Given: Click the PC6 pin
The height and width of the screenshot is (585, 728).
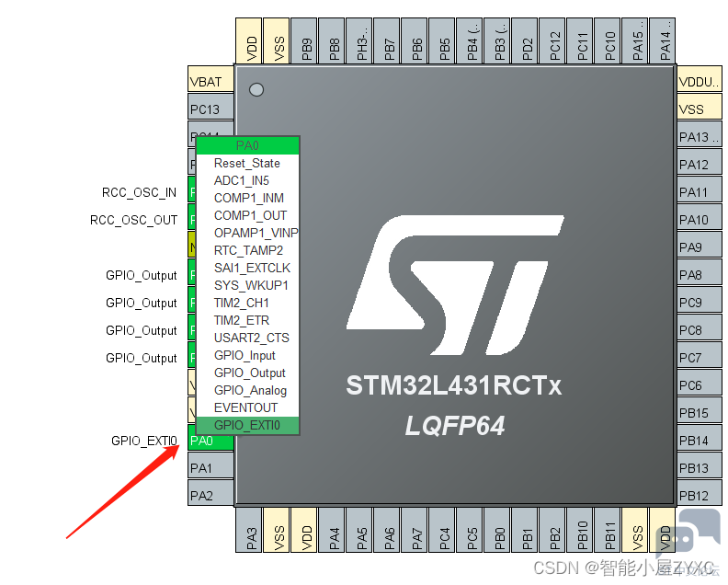Looking at the screenshot, I should click(700, 382).
